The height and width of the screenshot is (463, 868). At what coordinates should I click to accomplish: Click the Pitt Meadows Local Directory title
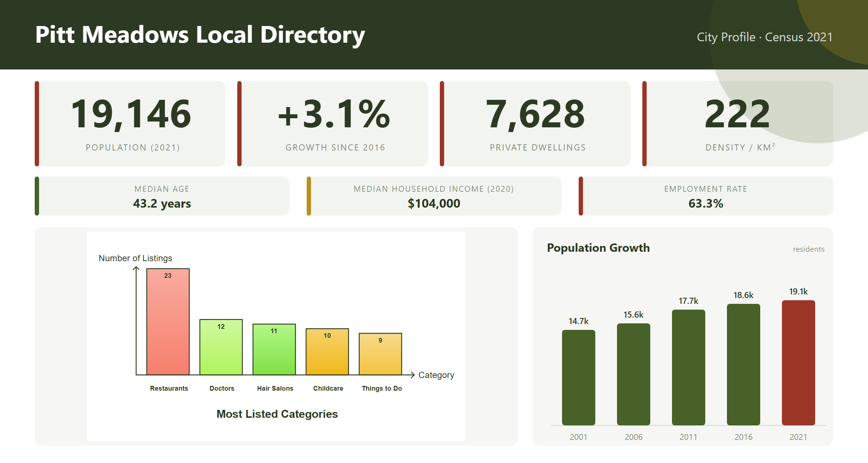click(200, 35)
